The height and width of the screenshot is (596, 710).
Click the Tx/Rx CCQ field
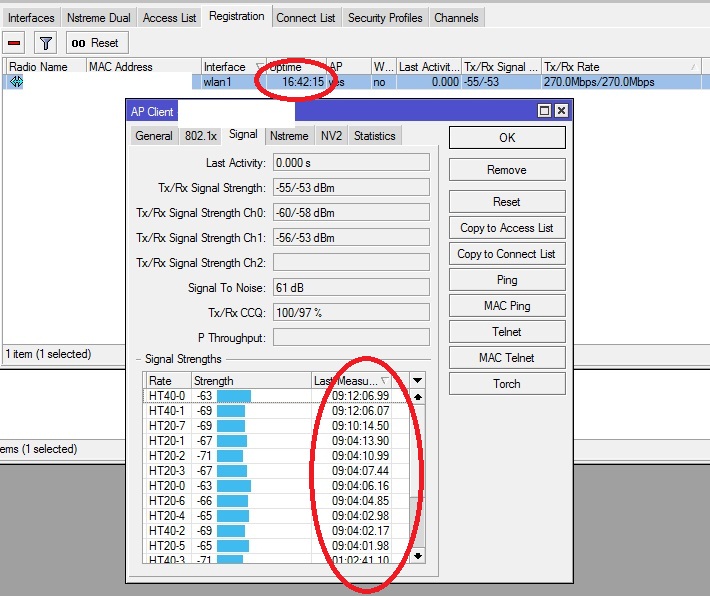[351, 312]
